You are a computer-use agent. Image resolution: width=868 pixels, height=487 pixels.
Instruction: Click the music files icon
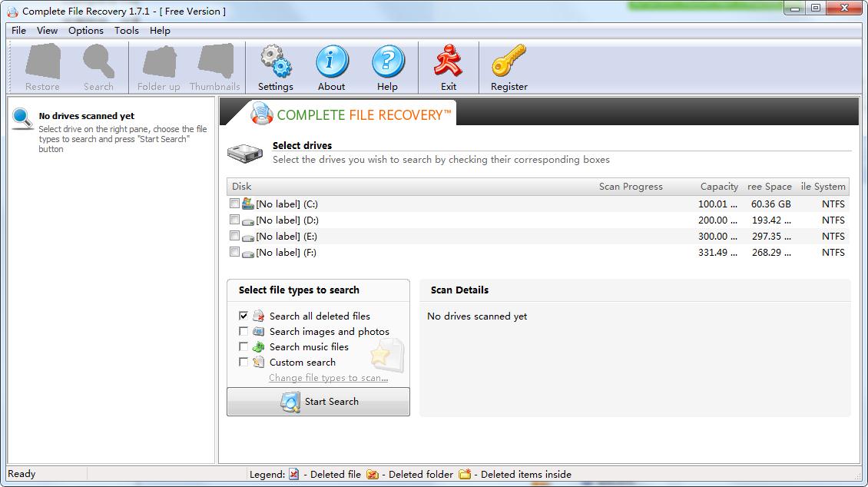pos(259,347)
